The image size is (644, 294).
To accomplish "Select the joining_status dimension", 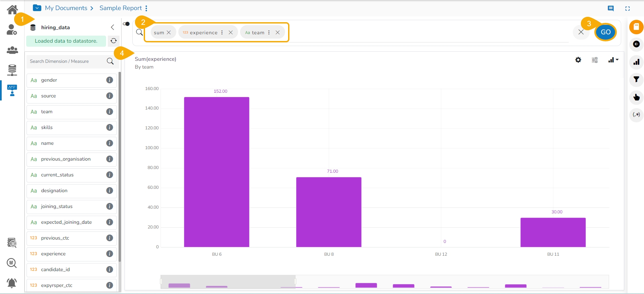I will pos(72,206).
